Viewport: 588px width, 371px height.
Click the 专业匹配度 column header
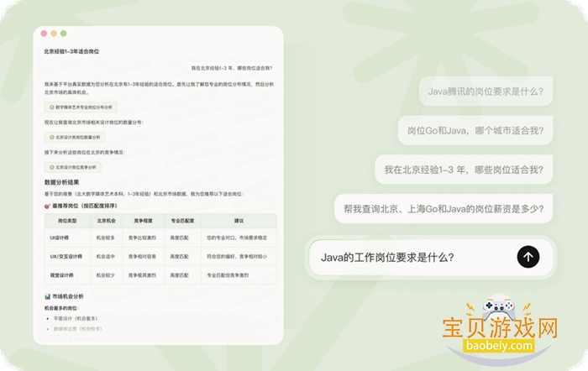tap(182, 221)
